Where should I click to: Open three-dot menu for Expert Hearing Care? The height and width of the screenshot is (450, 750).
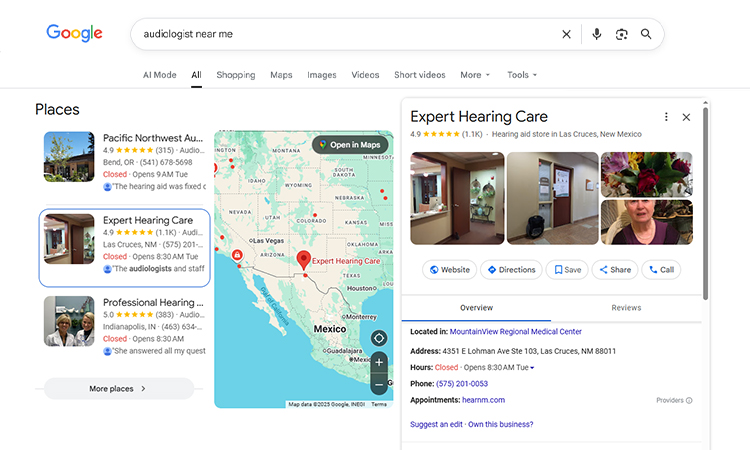666,117
